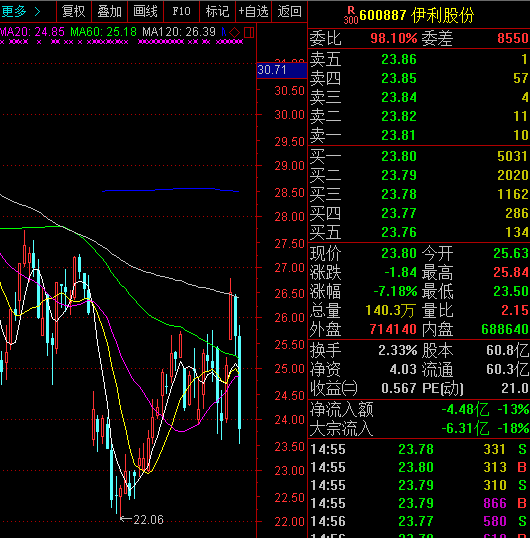Select the 卖四 23.85 ask row

coord(419,79)
